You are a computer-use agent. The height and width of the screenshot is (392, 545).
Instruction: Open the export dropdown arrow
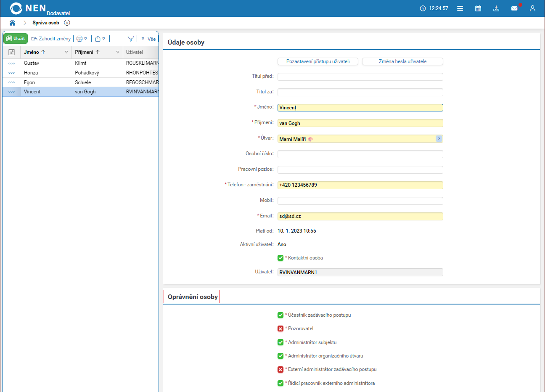(x=104, y=39)
